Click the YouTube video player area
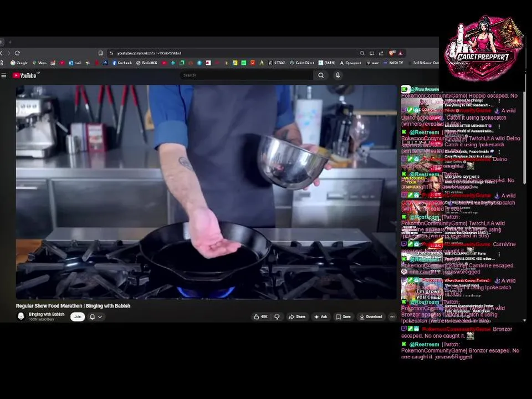This screenshot has height=399, width=532. pos(206,192)
